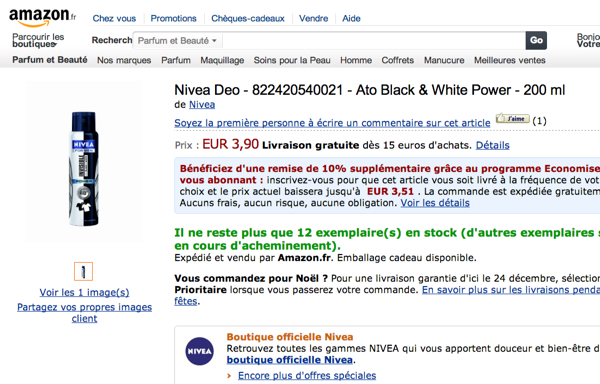
Task: Go to Chèques-cadeaux
Action: [x=248, y=18]
